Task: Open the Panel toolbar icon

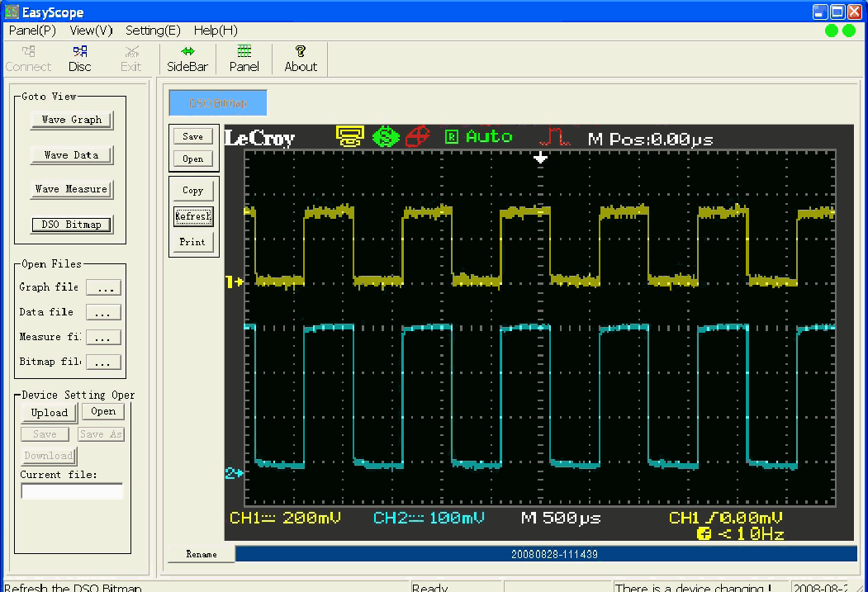Action: pyautogui.click(x=244, y=58)
